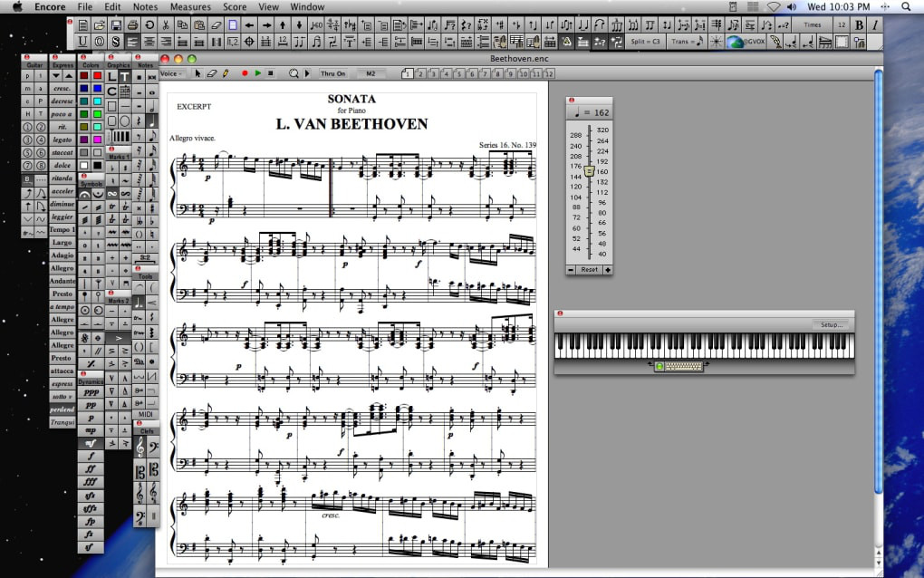Click the magnifier zoom tool
The image size is (924, 578).
coord(294,73)
